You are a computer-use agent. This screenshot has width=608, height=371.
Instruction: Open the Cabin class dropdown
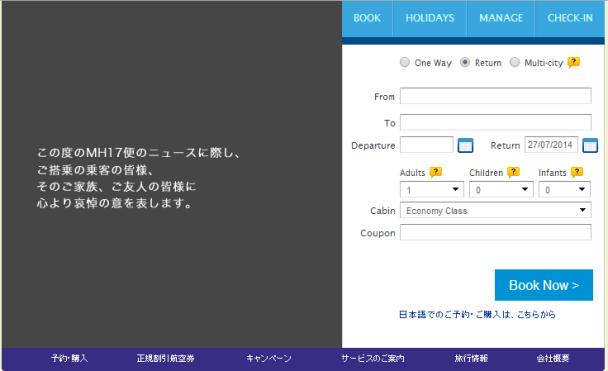(x=496, y=210)
